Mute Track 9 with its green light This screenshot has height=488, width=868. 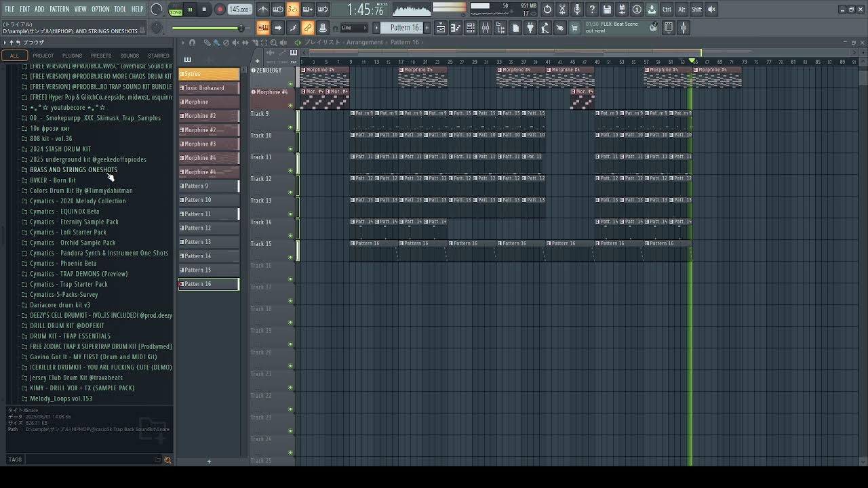point(291,127)
